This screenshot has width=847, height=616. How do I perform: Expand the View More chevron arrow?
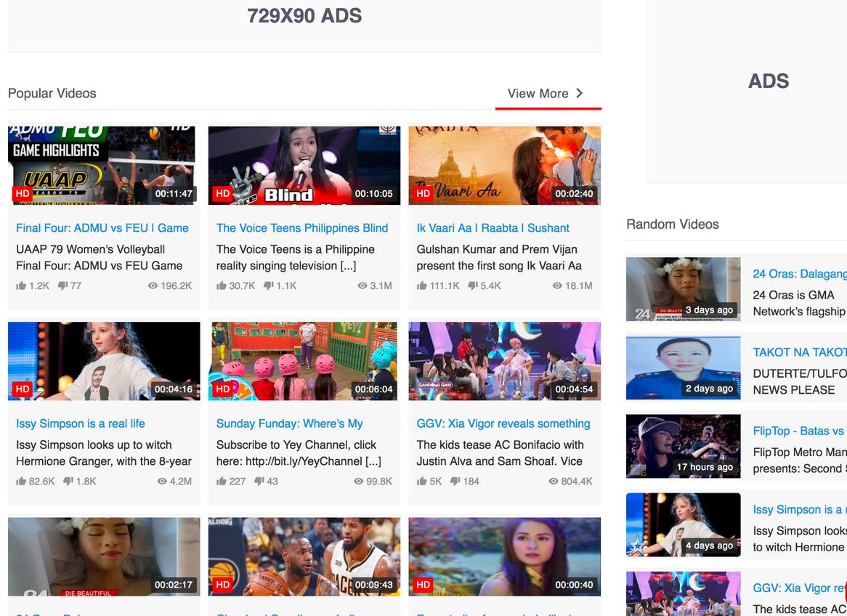[580, 93]
